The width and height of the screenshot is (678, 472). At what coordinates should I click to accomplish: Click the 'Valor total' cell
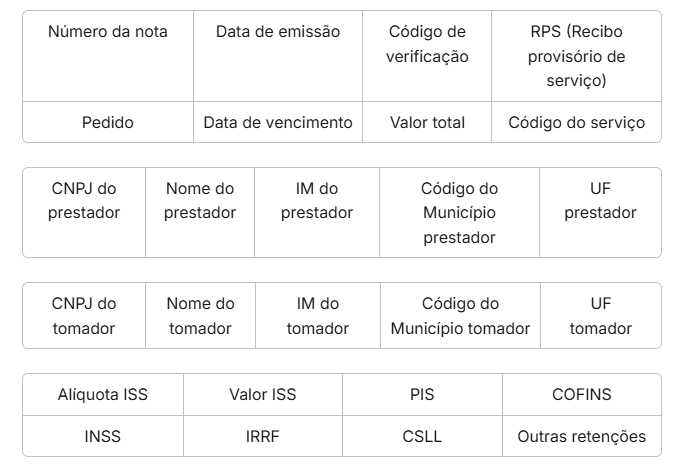tap(427, 122)
